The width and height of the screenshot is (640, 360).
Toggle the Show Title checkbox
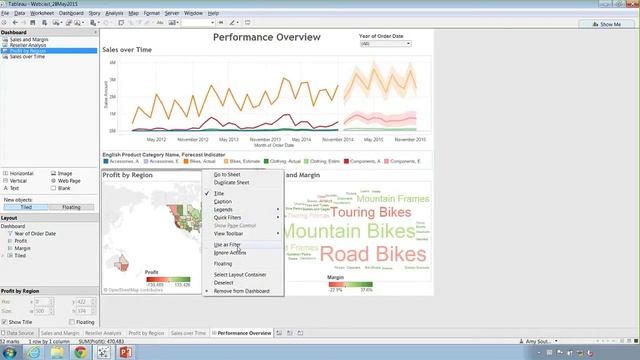[x=4, y=322]
